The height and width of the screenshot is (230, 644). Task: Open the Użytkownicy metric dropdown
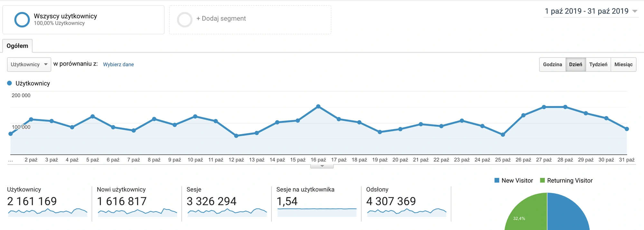click(x=29, y=64)
